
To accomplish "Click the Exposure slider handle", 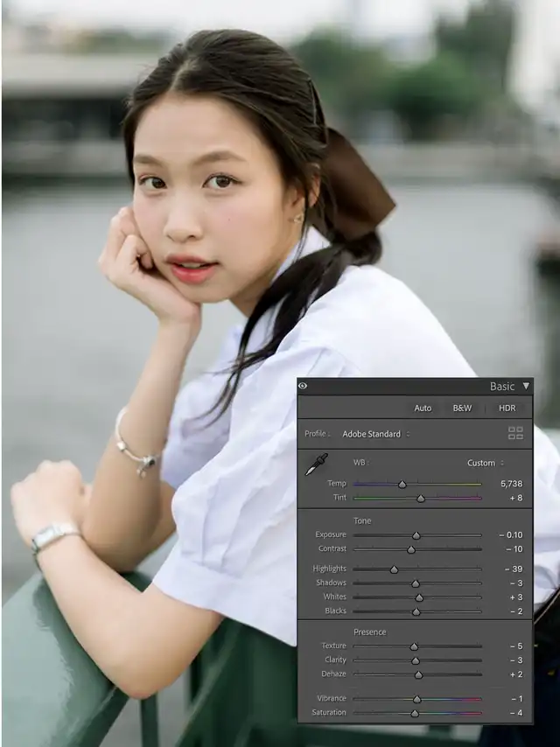I will tap(416, 534).
